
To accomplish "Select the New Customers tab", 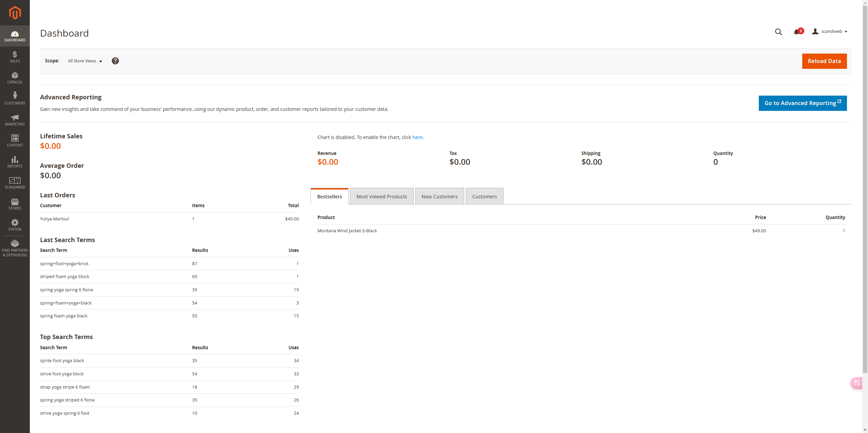I will (x=439, y=197).
